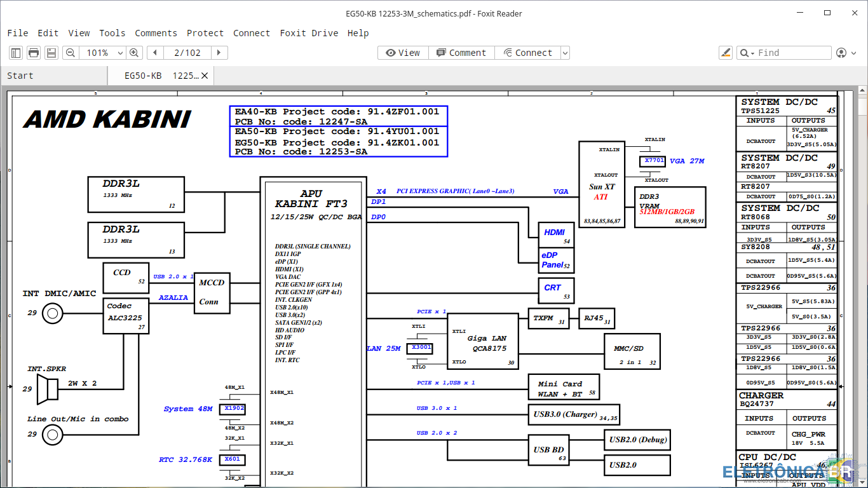Click the USB BD block
The height and width of the screenshot is (488, 868).
tap(550, 450)
